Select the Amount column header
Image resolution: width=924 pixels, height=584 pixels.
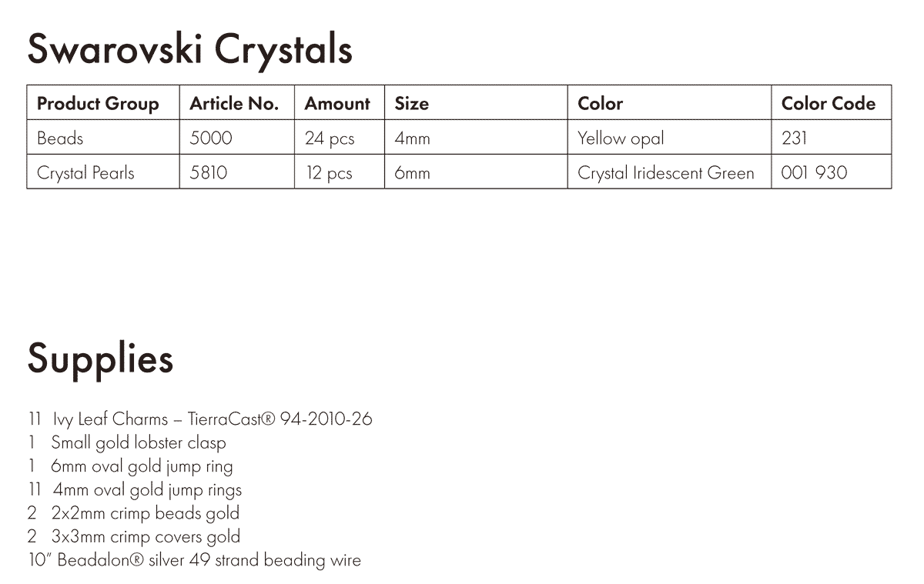(340, 102)
